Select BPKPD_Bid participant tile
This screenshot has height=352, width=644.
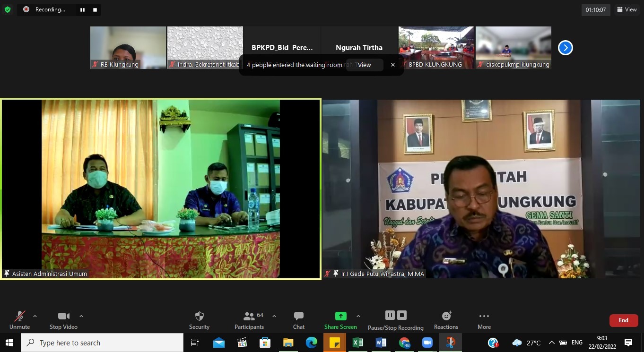(282, 48)
